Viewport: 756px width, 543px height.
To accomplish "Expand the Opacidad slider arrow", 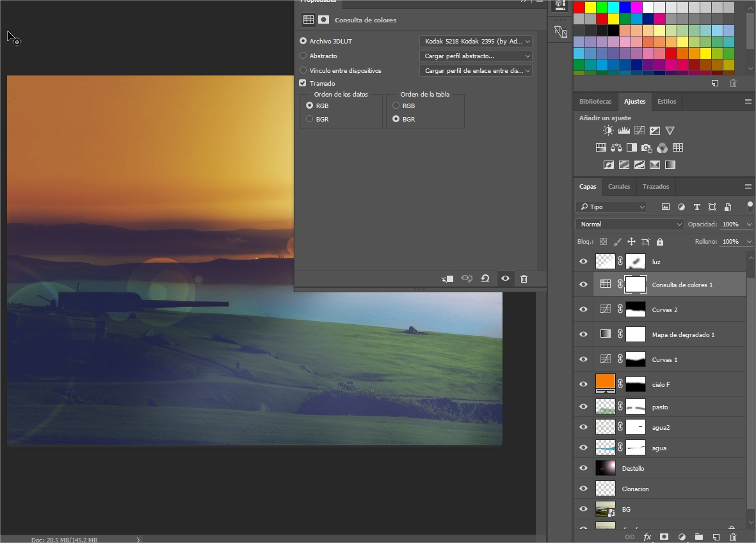I will (x=749, y=224).
